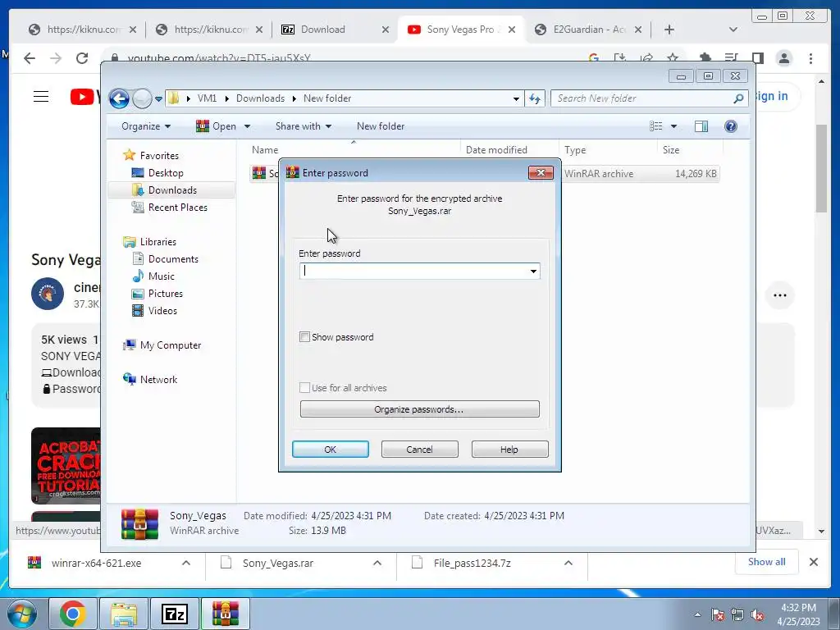
Task: Go back in Chrome browser
Action: click(30, 58)
